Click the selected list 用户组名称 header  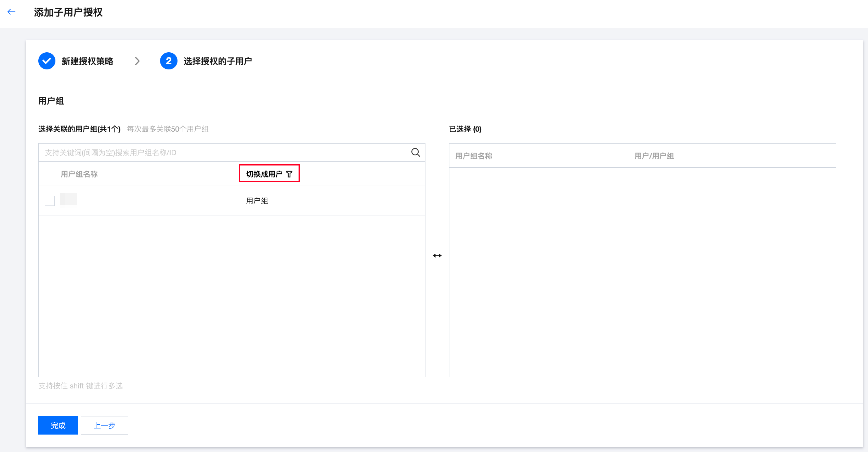[474, 156]
